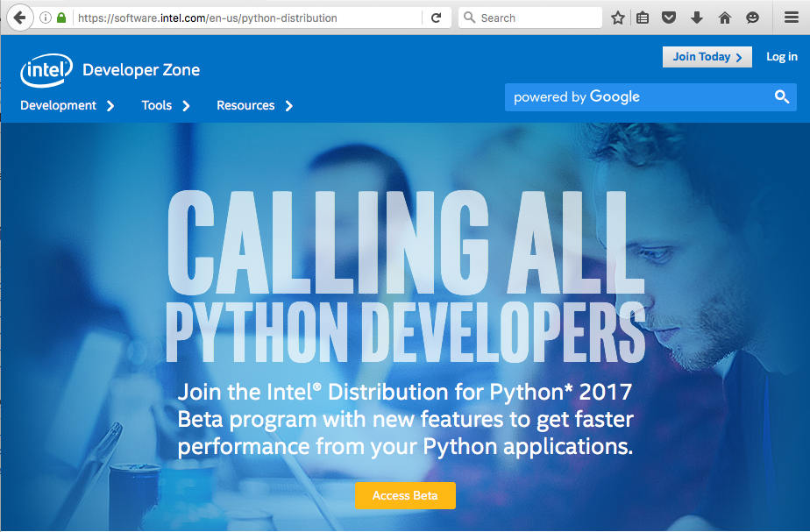Viewport: 810px width, 532px height.
Task: Expand the Tools navigation menu
Action: pos(166,105)
